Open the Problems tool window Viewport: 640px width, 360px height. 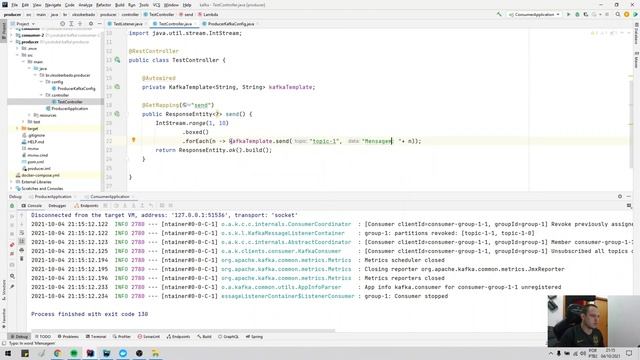click(x=68, y=337)
